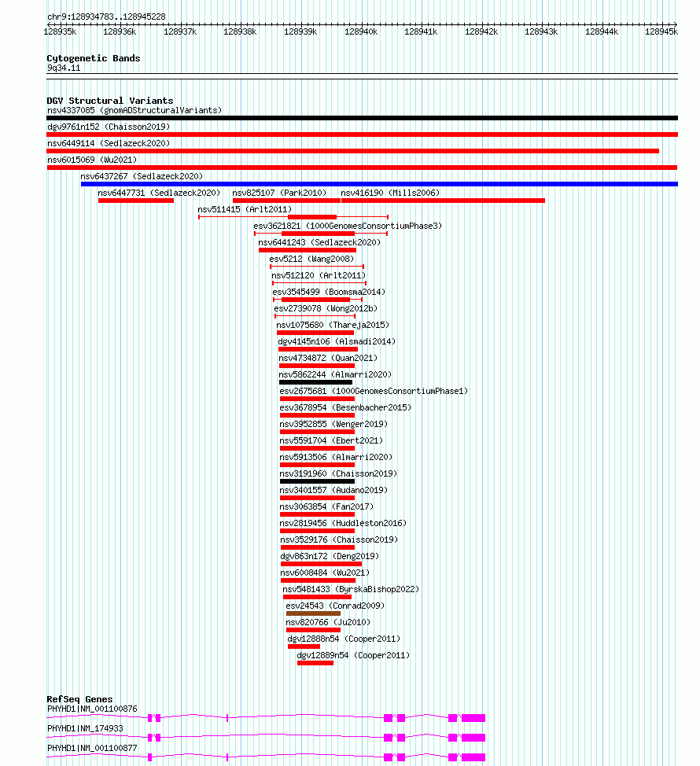Click the chr9:128934783..128945228 region label

coord(106,17)
